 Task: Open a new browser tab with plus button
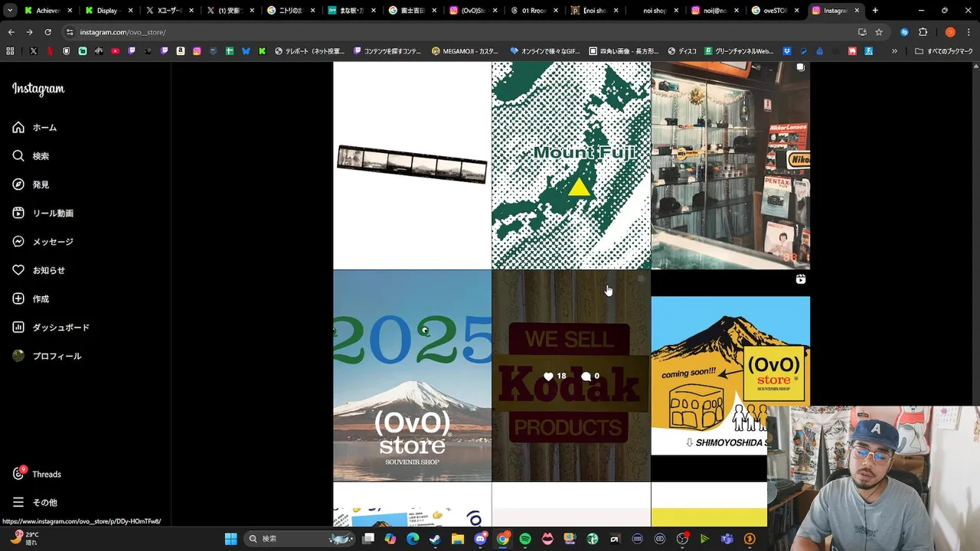click(875, 11)
